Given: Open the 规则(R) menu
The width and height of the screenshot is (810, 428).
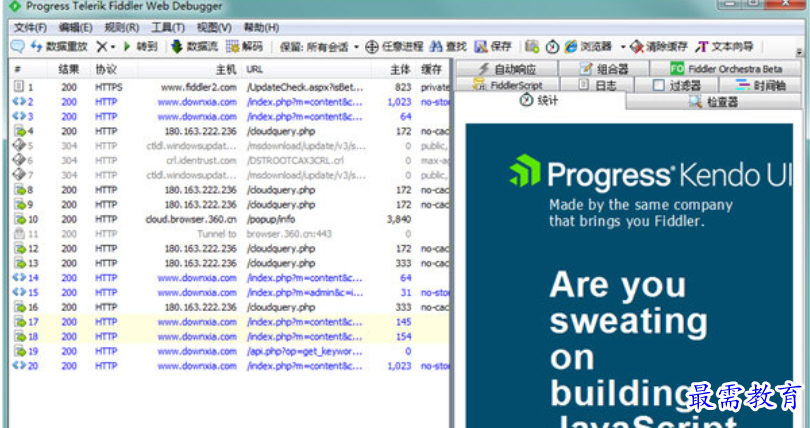Looking at the screenshot, I should point(121,27).
